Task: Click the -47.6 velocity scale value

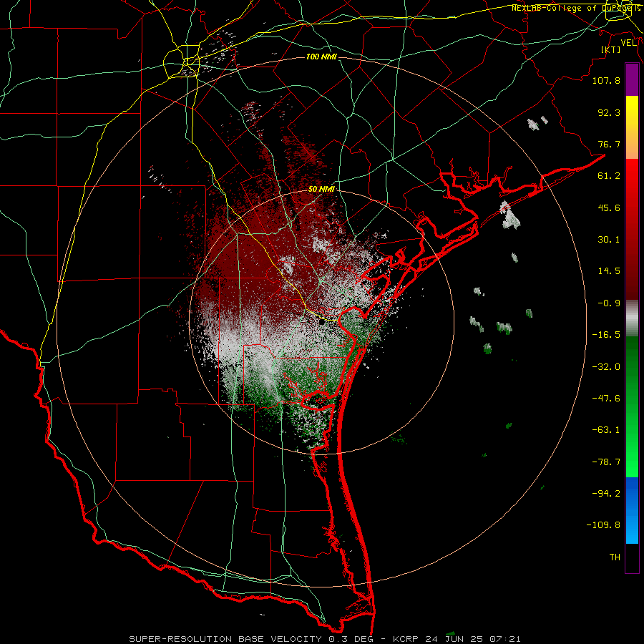Action: 606,399
